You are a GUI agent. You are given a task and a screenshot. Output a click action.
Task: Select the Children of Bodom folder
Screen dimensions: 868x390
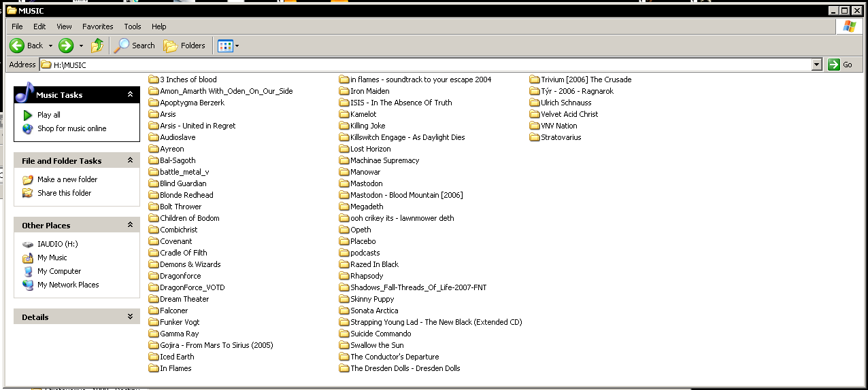(184, 218)
